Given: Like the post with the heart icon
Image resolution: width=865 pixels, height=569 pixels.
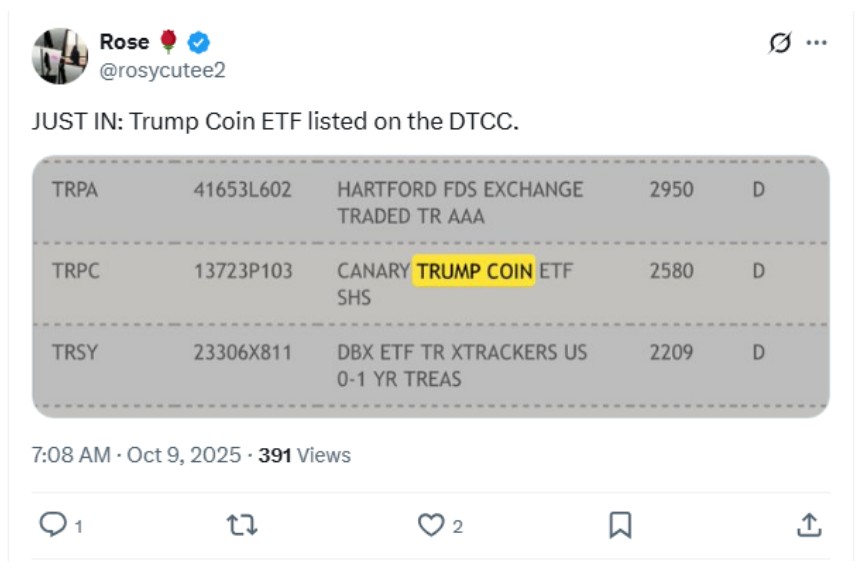Looking at the screenshot, I should (x=431, y=524).
